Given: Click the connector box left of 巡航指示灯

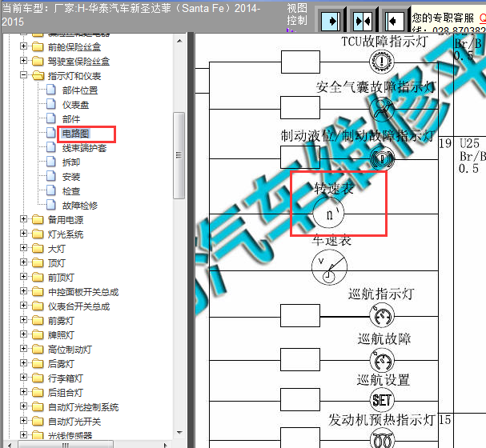Looking at the screenshot, I should 300,315.
